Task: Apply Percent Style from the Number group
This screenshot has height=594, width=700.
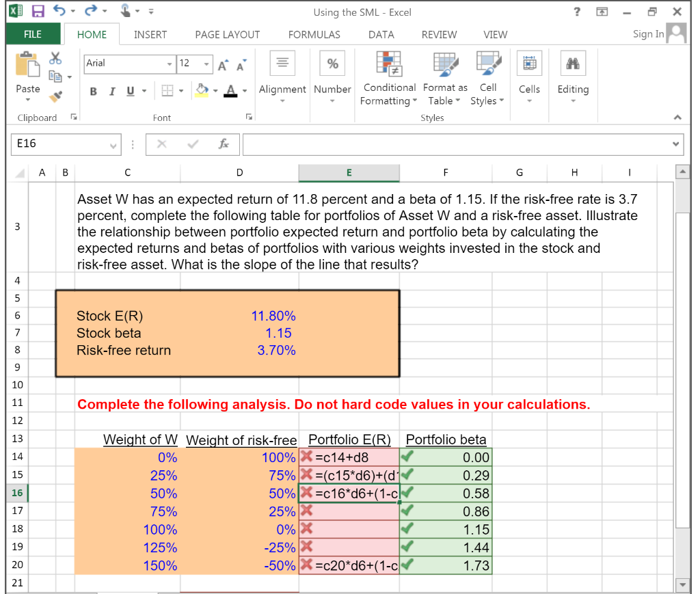Action: click(332, 63)
